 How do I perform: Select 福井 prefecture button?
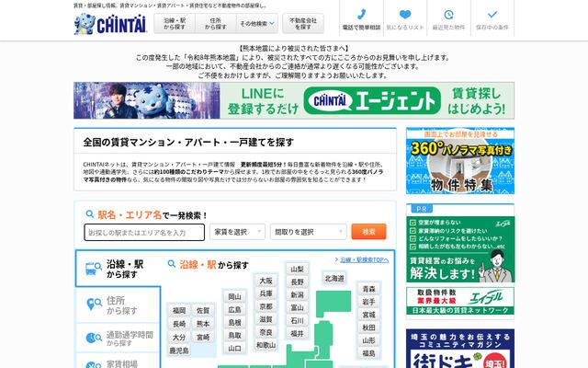click(x=297, y=333)
